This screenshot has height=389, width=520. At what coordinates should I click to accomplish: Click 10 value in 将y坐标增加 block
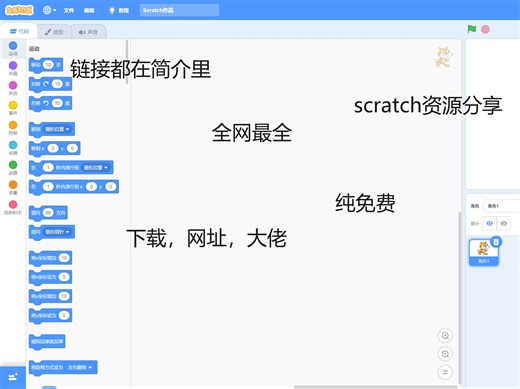pos(64,296)
